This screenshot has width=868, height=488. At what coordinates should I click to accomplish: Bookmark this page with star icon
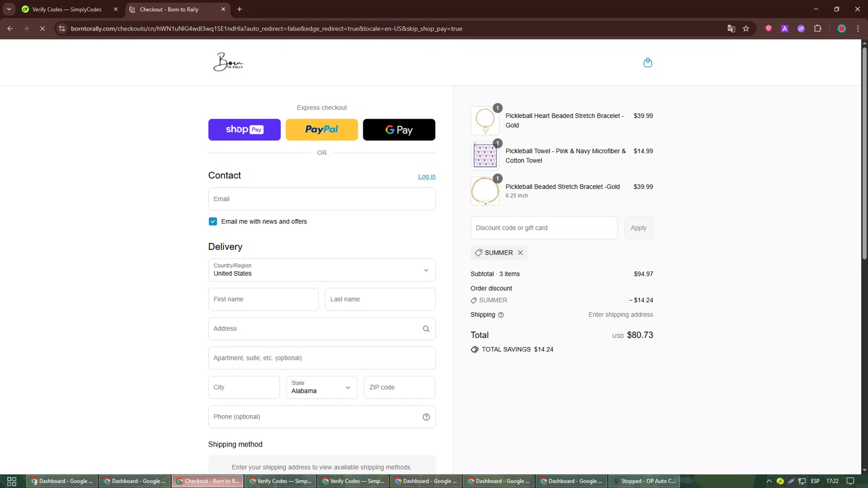746,28
